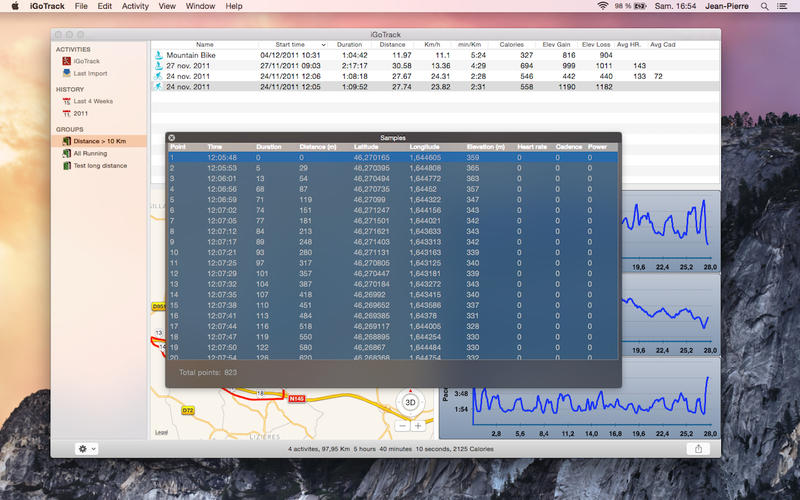Sort by Duration column header
Screen dimensions: 800x500
tap(349, 45)
